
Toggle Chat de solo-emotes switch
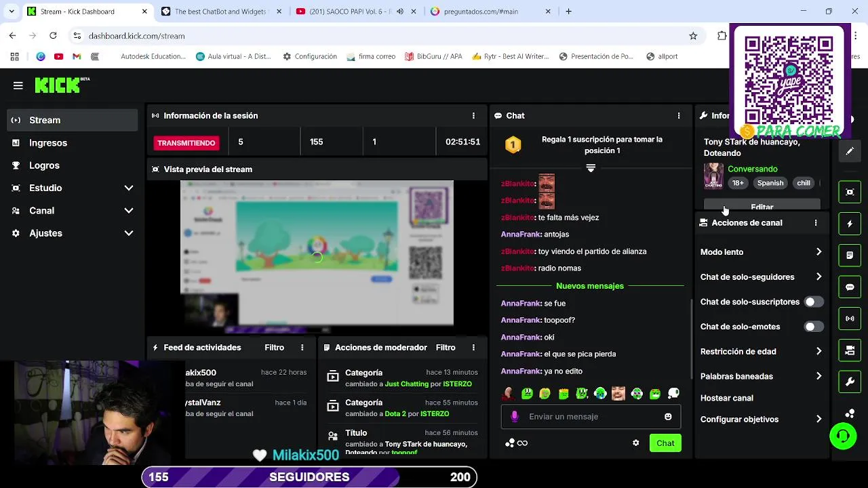pos(814,327)
